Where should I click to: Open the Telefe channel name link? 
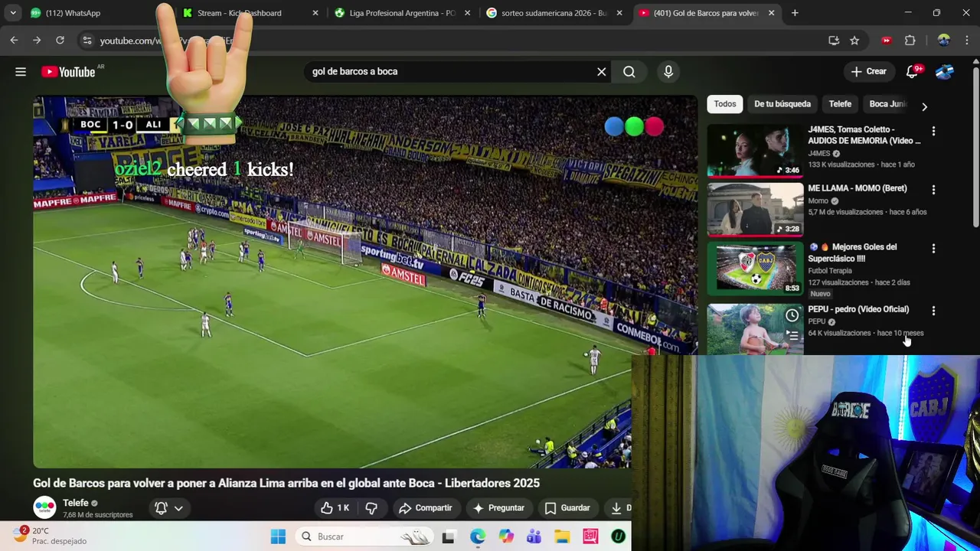pyautogui.click(x=76, y=503)
